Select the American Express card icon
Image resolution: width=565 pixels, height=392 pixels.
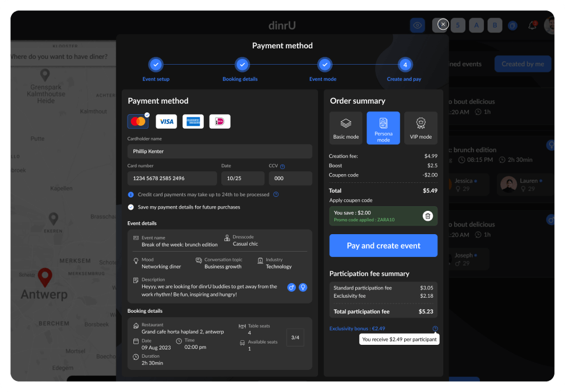pyautogui.click(x=193, y=121)
